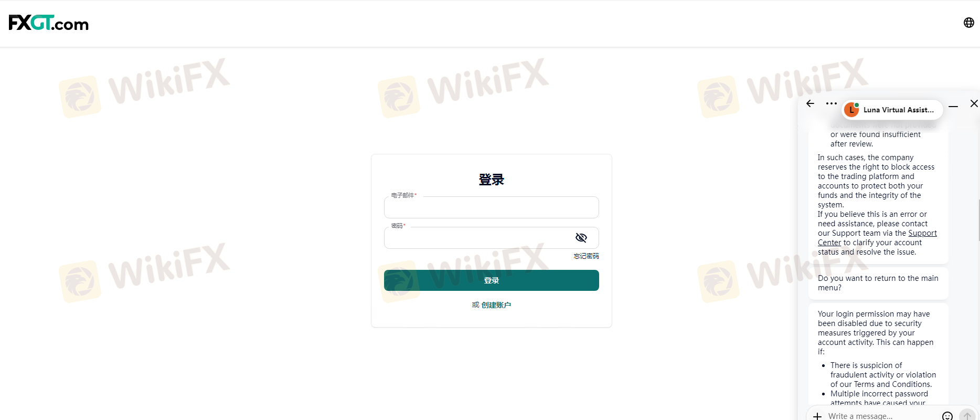Image resolution: width=980 pixels, height=420 pixels.
Task: Click the chat panel scrollbar
Action: pos(978,220)
